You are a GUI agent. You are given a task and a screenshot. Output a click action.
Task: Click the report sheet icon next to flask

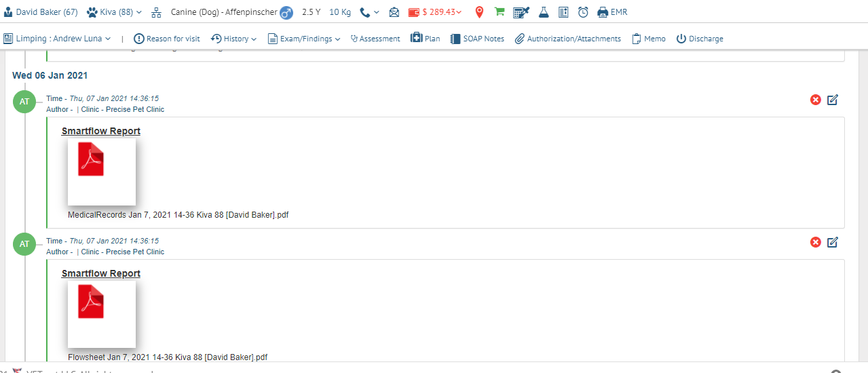click(x=563, y=12)
